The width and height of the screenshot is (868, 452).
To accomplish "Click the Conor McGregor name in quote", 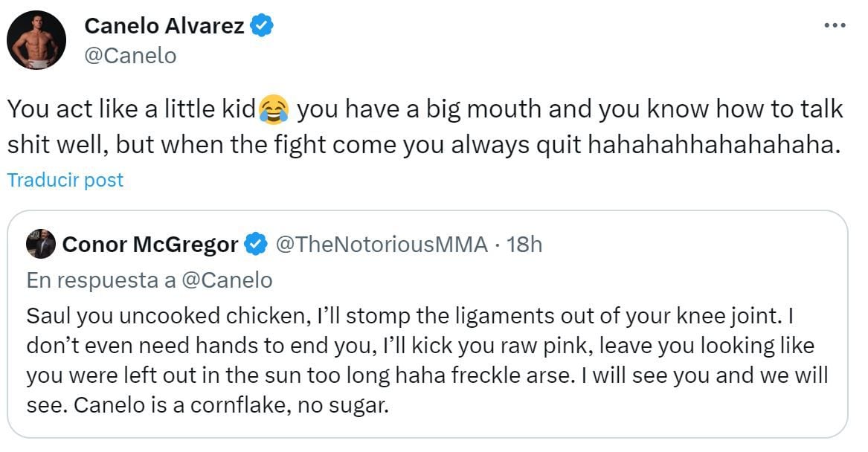I will [x=151, y=244].
